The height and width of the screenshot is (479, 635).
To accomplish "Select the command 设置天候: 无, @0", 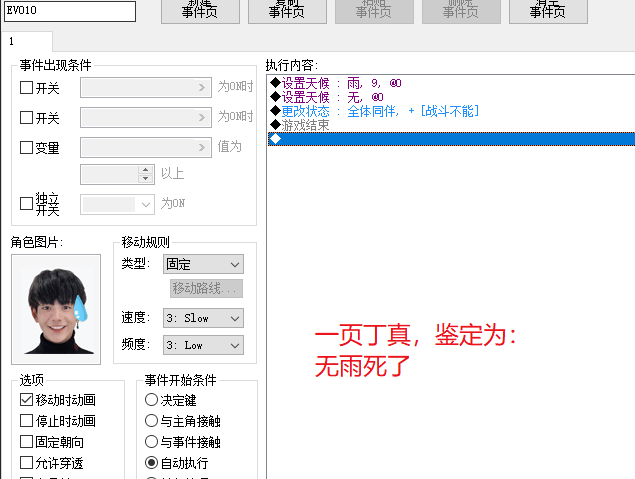I will click(452, 97).
